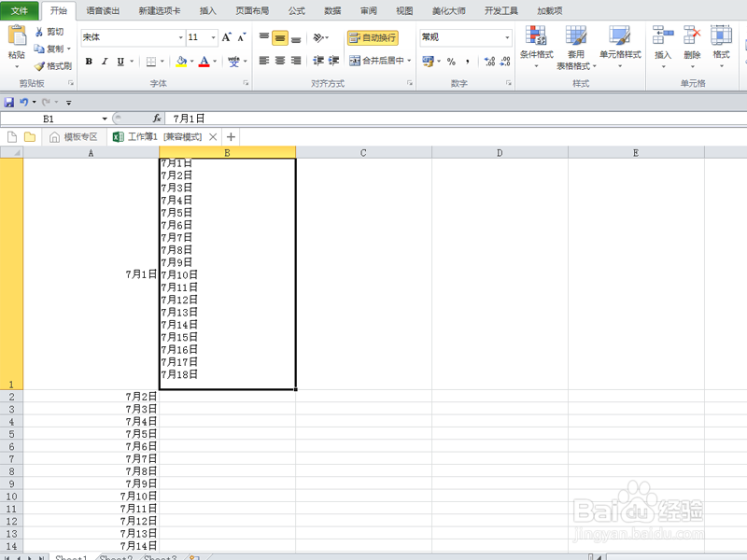The width and height of the screenshot is (747, 560).
Task: Select the row 5 header
Action: click(x=11, y=434)
